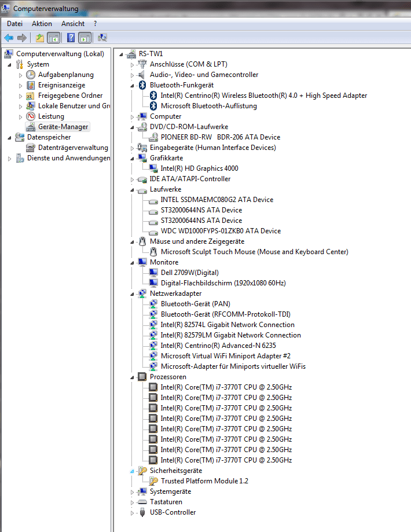
Task: Select the Grafikkarte category label
Action: (166, 158)
